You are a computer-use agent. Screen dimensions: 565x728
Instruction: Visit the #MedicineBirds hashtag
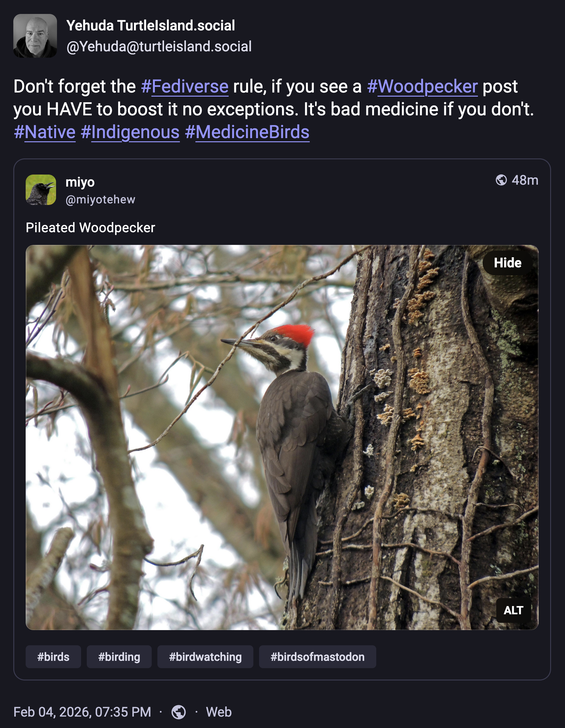[x=247, y=132]
